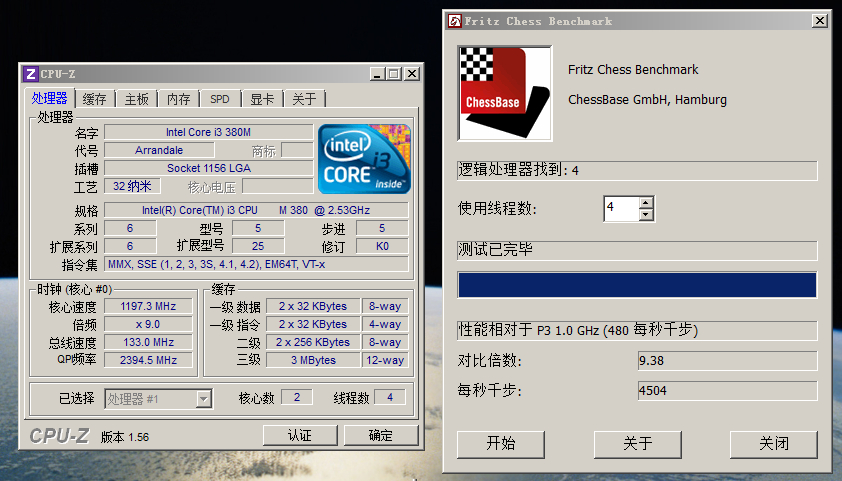Screen dimensions: 842x481
Task: Close the CPU-Z window
Action: pyautogui.click(x=411, y=74)
